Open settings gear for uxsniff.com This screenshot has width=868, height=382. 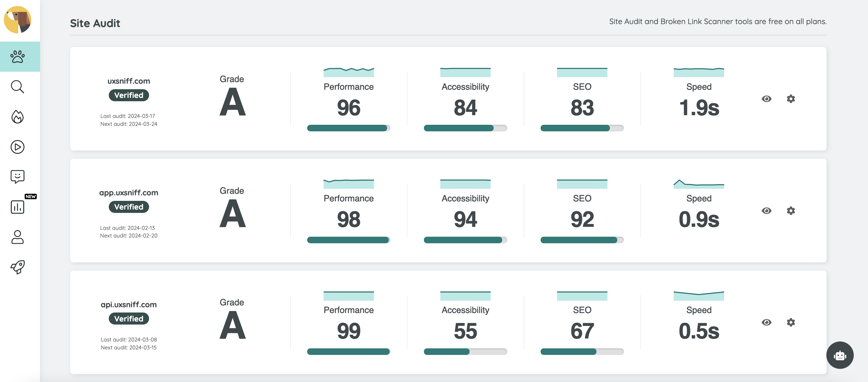click(791, 99)
